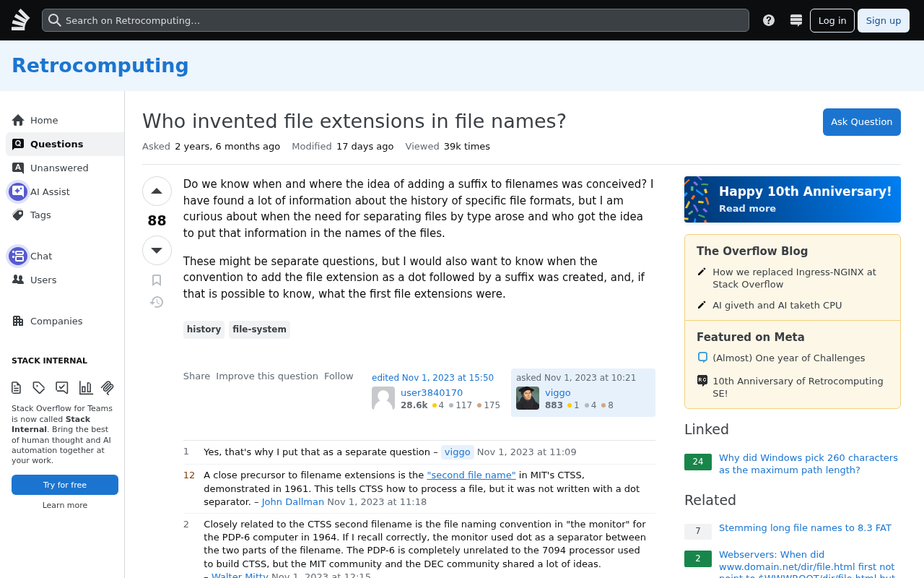Click Improve this question
924x578 pixels.
pos(267,376)
